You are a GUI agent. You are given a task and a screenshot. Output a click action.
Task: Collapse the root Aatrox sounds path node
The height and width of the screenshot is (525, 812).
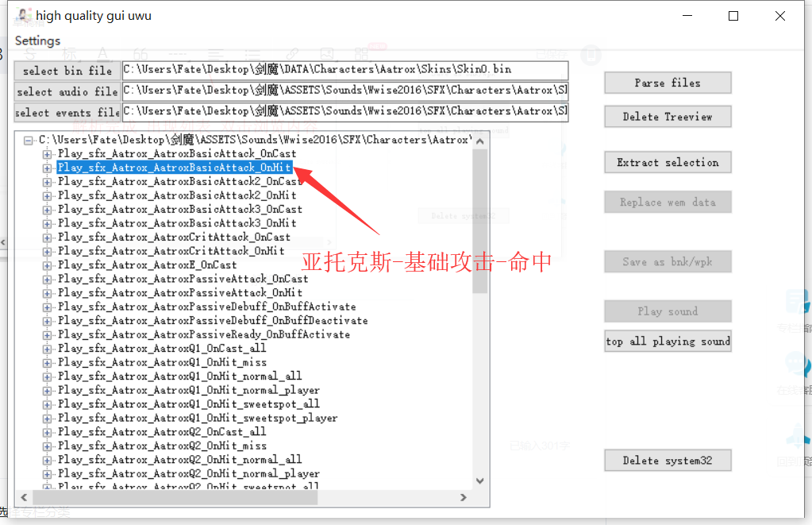(29, 140)
